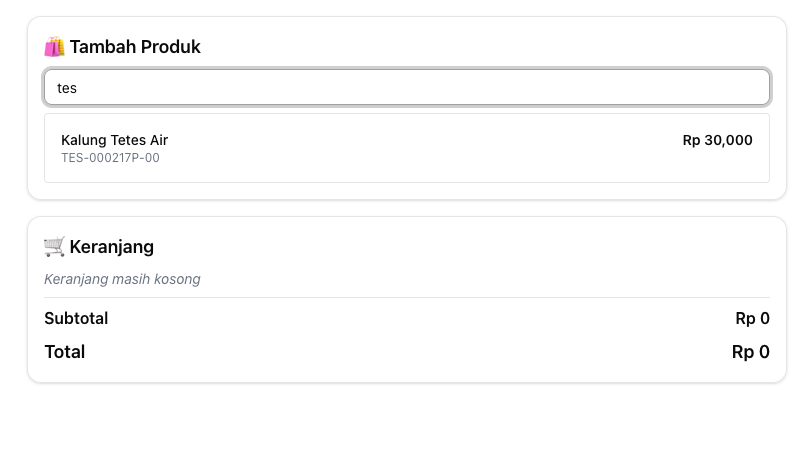
Task: Click the Rp 30,000 product price
Action: [x=717, y=140]
